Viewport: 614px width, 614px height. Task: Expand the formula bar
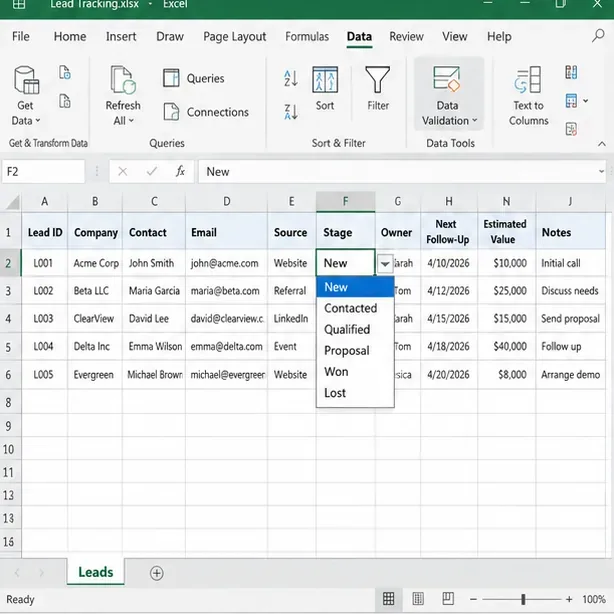coord(601,172)
